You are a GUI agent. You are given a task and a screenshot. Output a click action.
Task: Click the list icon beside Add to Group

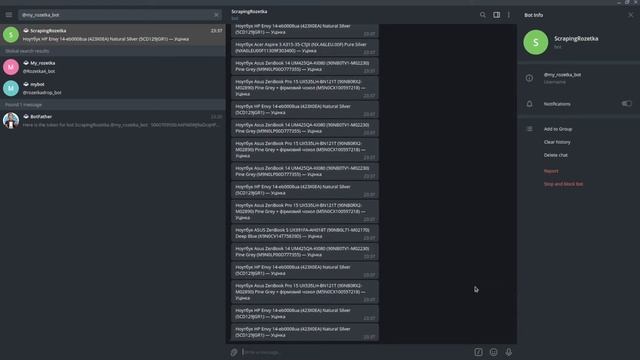tap(529, 129)
